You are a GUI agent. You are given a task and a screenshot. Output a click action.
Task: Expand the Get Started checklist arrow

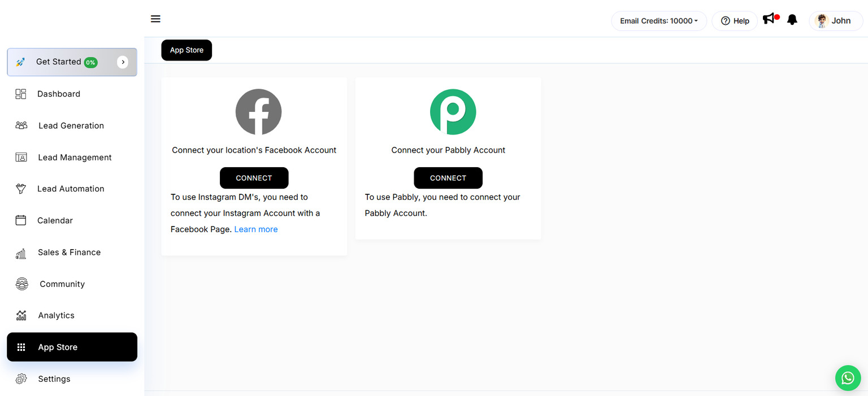point(123,62)
